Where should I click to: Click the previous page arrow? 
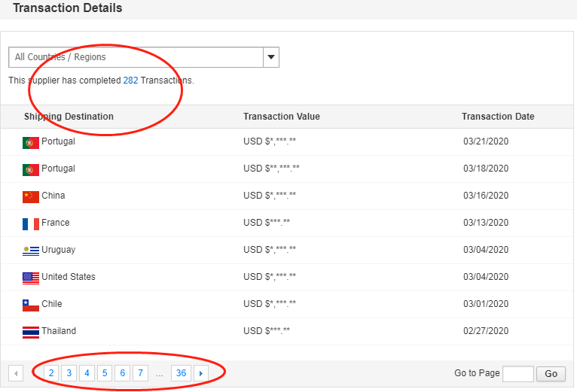pos(16,373)
